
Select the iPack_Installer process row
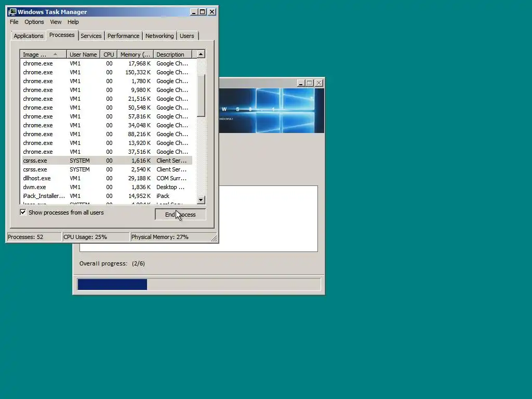[x=107, y=196]
